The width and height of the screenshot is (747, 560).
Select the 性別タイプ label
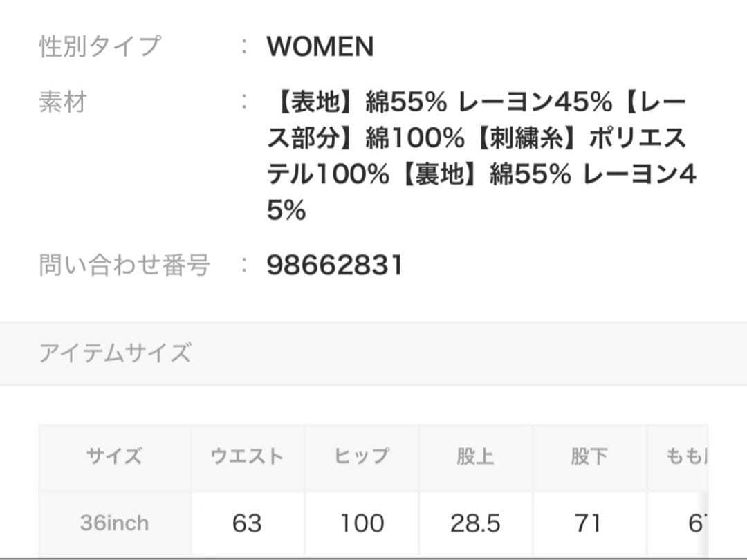pos(100,46)
